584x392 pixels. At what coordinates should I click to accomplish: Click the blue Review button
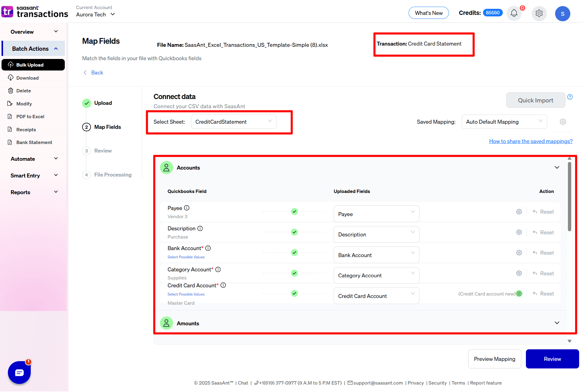pyautogui.click(x=552, y=359)
